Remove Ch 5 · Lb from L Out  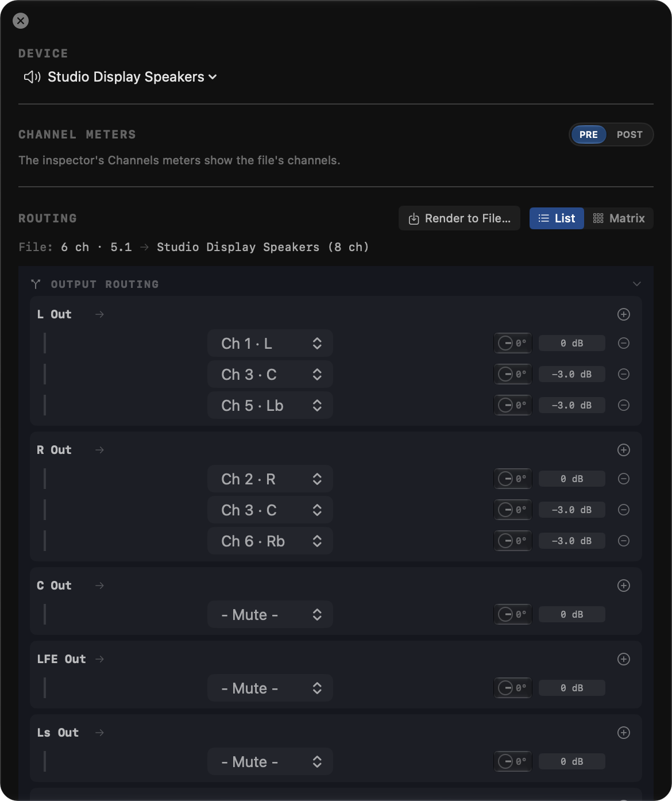624,405
